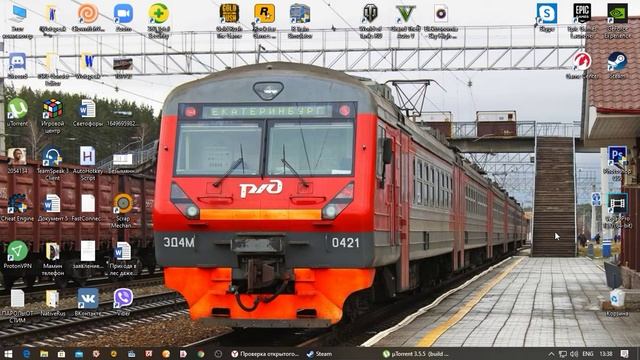This screenshot has height=360, width=640.
Task: Open File Explorer from the taskbar
Action: pos(44,354)
